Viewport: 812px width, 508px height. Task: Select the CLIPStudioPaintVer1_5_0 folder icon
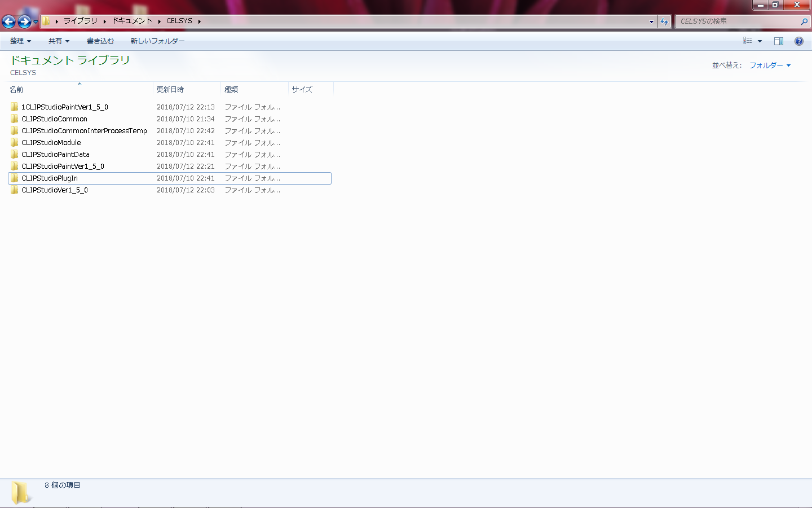coord(15,166)
